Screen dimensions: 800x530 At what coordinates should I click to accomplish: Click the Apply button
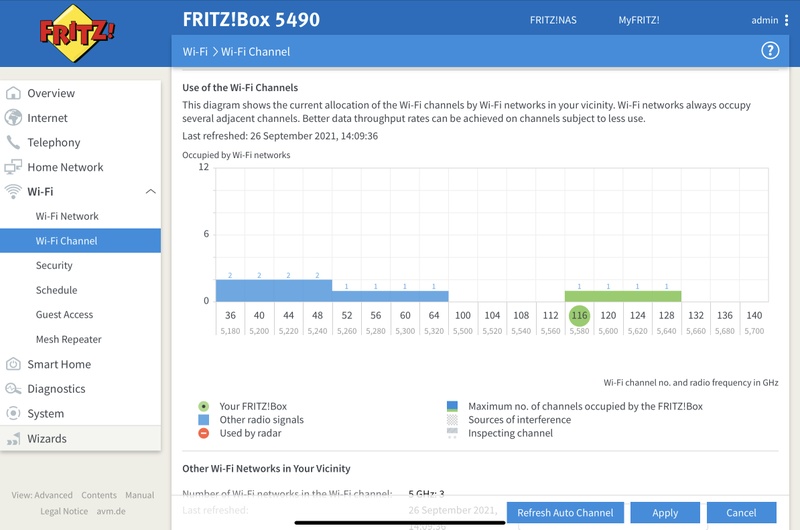(665, 513)
